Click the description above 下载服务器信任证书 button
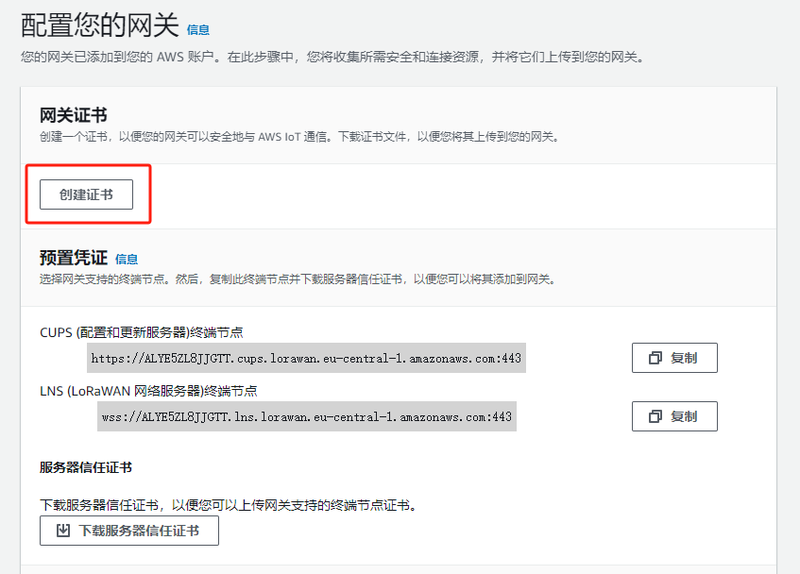Screen dimensions: 800x574 coord(227,505)
